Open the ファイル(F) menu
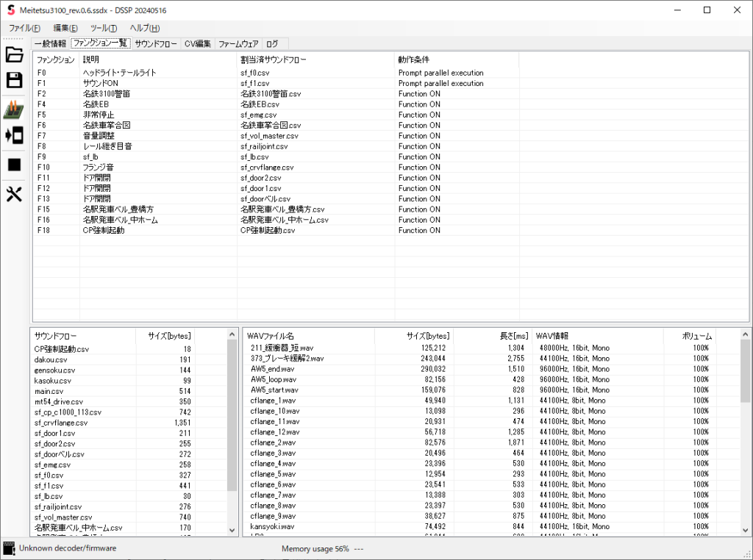The height and width of the screenshot is (560, 753). click(x=25, y=28)
